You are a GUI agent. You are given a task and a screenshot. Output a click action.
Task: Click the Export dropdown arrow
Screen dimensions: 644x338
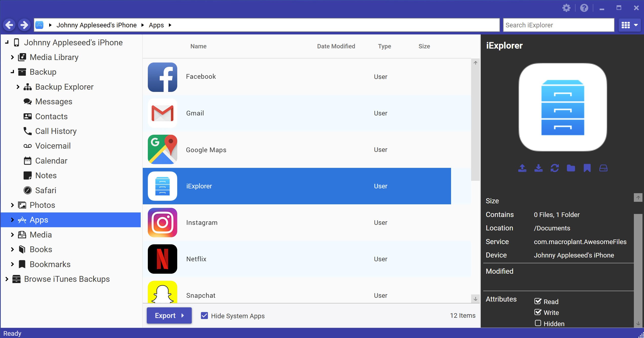pos(184,315)
